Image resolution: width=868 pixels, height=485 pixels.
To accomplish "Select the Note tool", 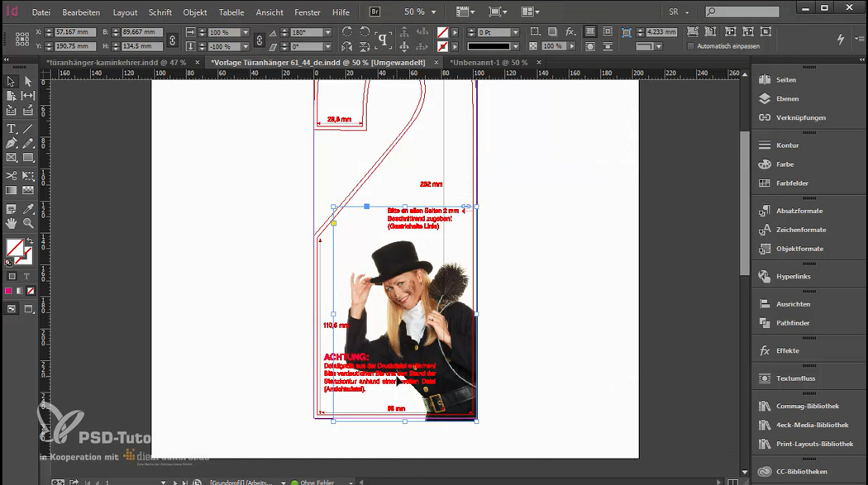I will click(11, 209).
